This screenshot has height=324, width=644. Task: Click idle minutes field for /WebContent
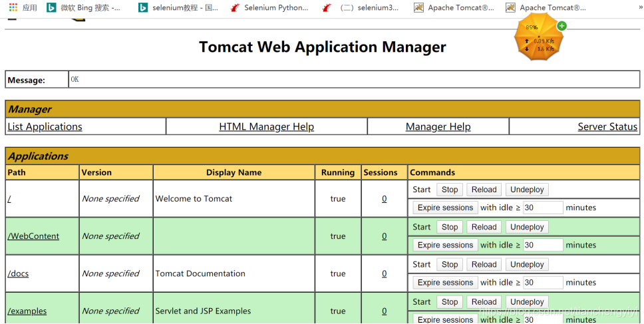pos(543,245)
